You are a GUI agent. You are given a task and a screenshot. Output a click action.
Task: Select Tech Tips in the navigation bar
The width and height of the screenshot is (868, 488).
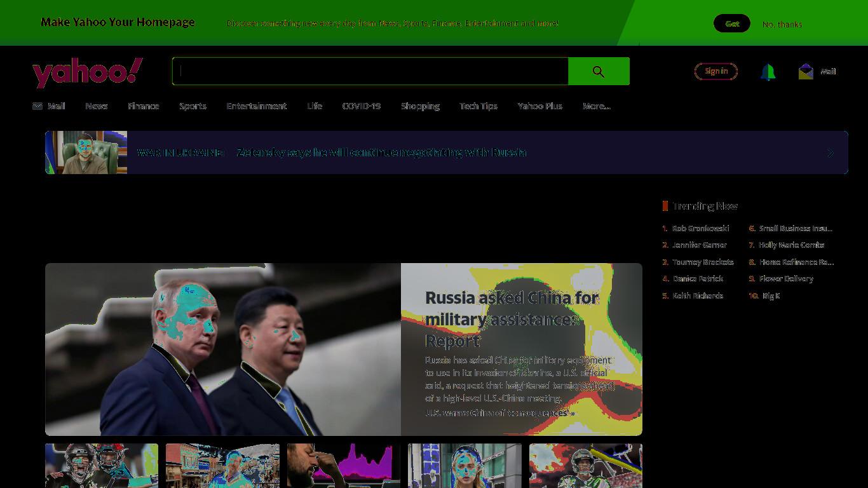[478, 106]
